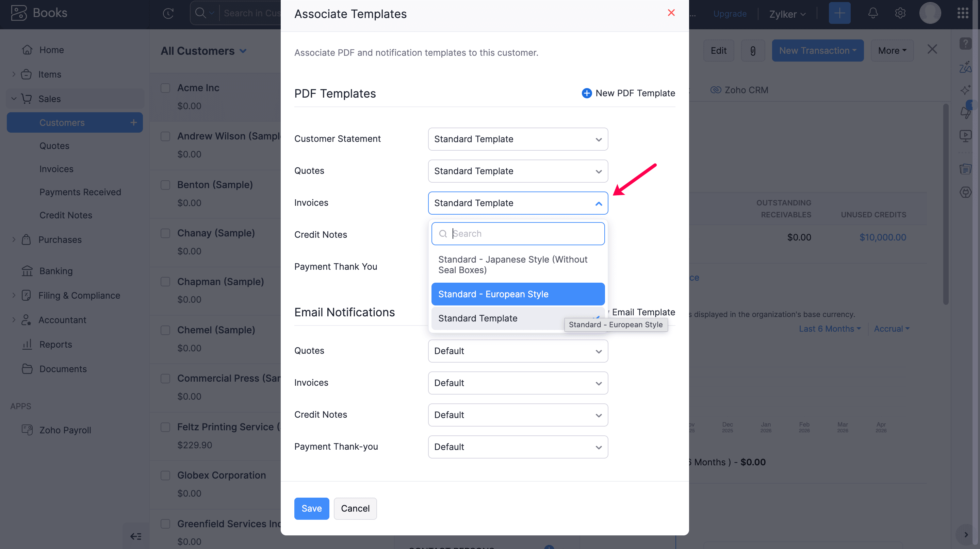Click the notifications bell icon

[873, 13]
